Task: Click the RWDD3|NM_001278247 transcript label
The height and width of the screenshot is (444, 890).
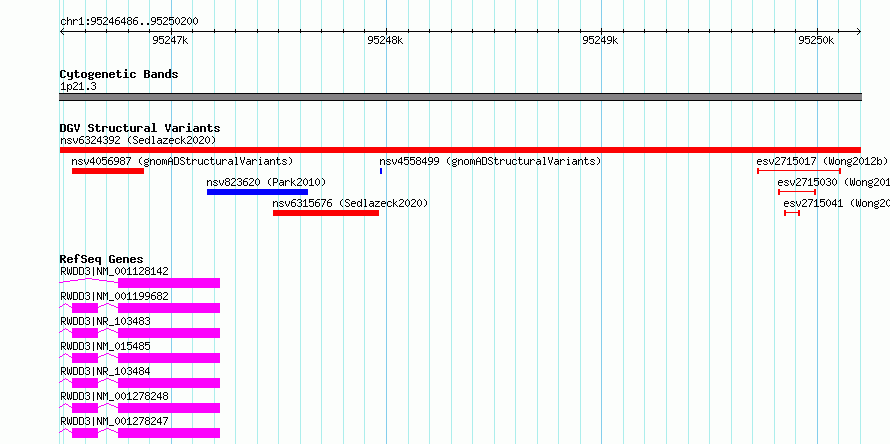Action: pos(114,421)
